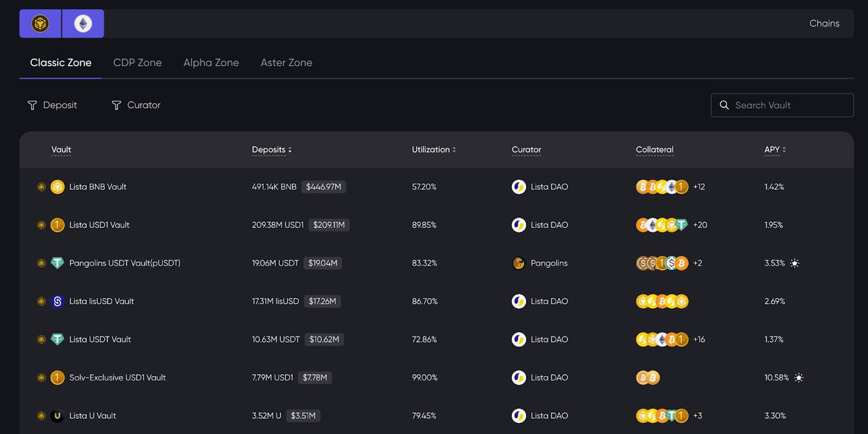The width and height of the screenshot is (868, 434).
Task: Open the Solv-Exclusive USD1 Vault link
Action: coord(117,378)
